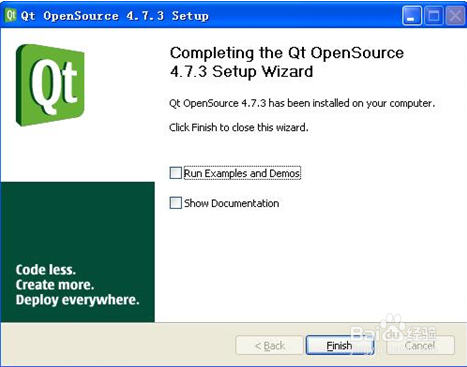This screenshot has width=467, height=367.
Task: Click the 'Click Finish to close this wizard' text
Action: (239, 127)
